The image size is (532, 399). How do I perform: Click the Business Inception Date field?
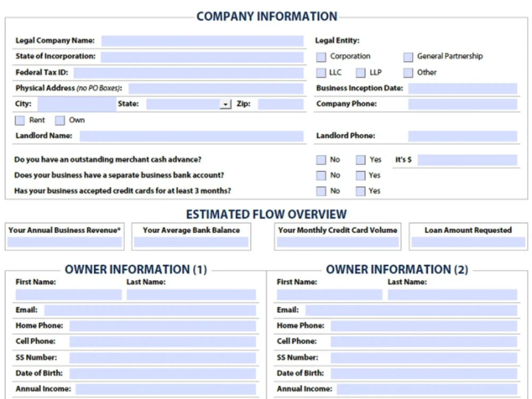(463, 88)
